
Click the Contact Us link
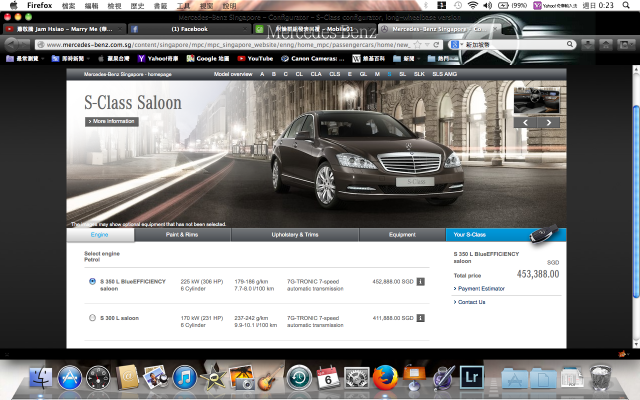point(469,302)
